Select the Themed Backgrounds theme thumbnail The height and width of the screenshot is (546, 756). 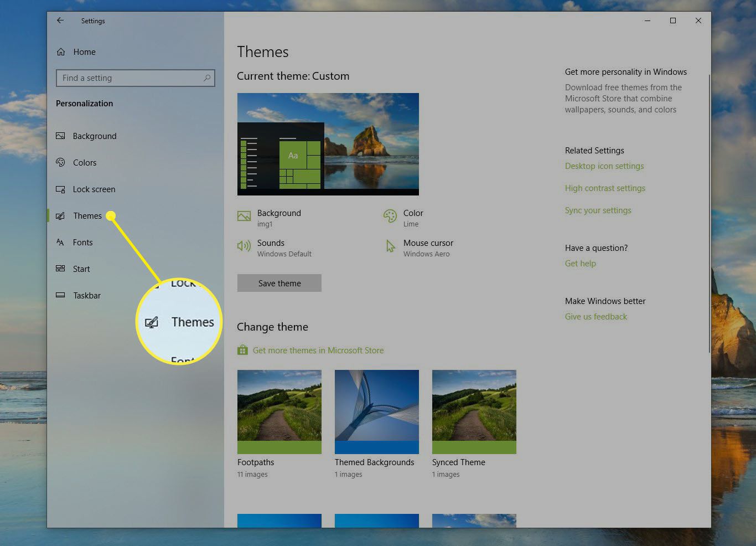click(x=377, y=412)
